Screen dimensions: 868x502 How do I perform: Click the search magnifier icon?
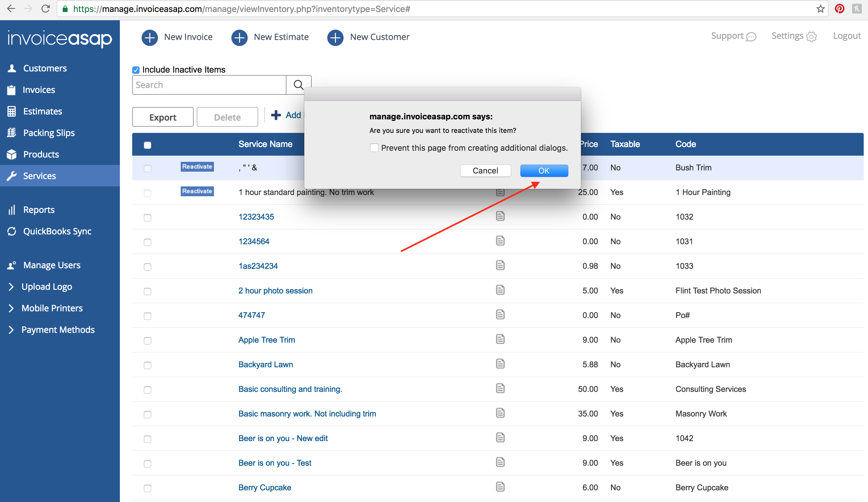tap(298, 85)
